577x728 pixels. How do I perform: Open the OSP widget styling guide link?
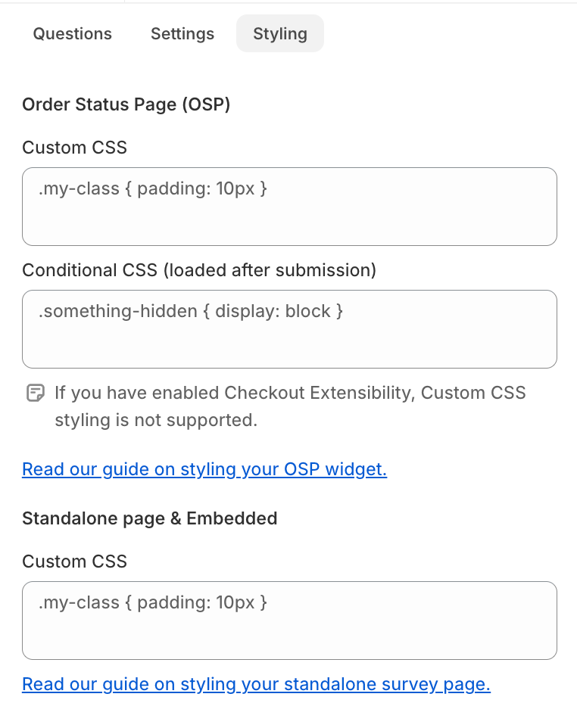[x=204, y=469]
